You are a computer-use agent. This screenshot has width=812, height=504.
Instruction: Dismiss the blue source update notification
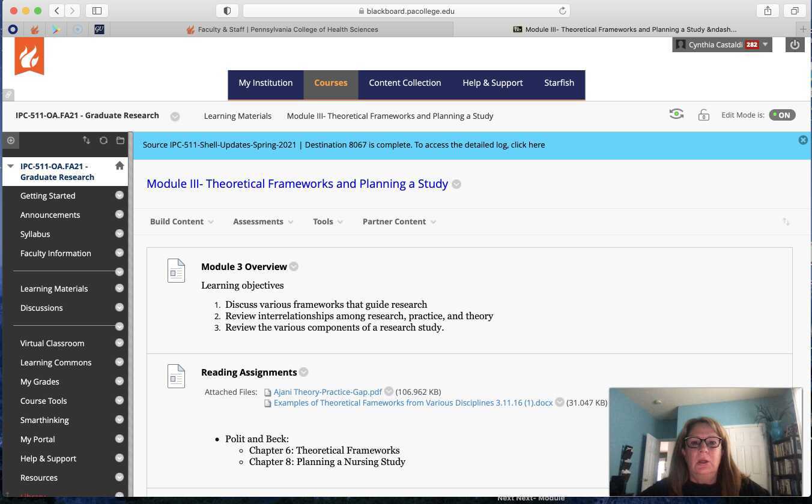coord(803,140)
